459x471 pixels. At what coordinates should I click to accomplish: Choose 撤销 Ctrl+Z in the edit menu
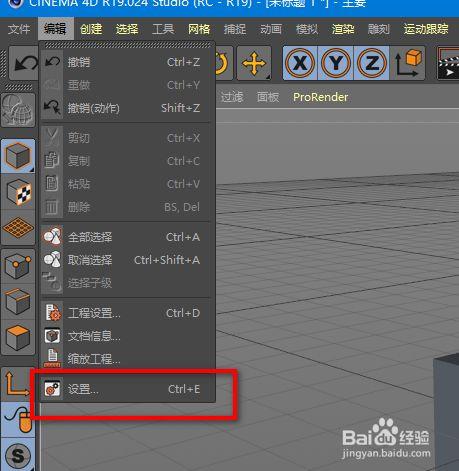click(126, 62)
